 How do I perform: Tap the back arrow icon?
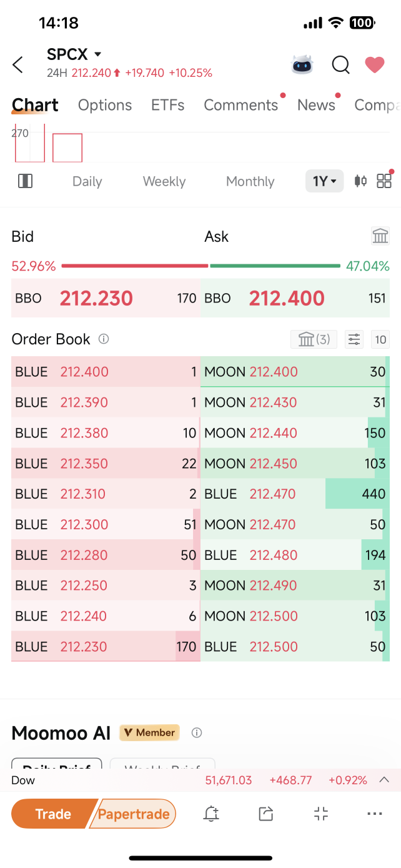[x=18, y=64]
